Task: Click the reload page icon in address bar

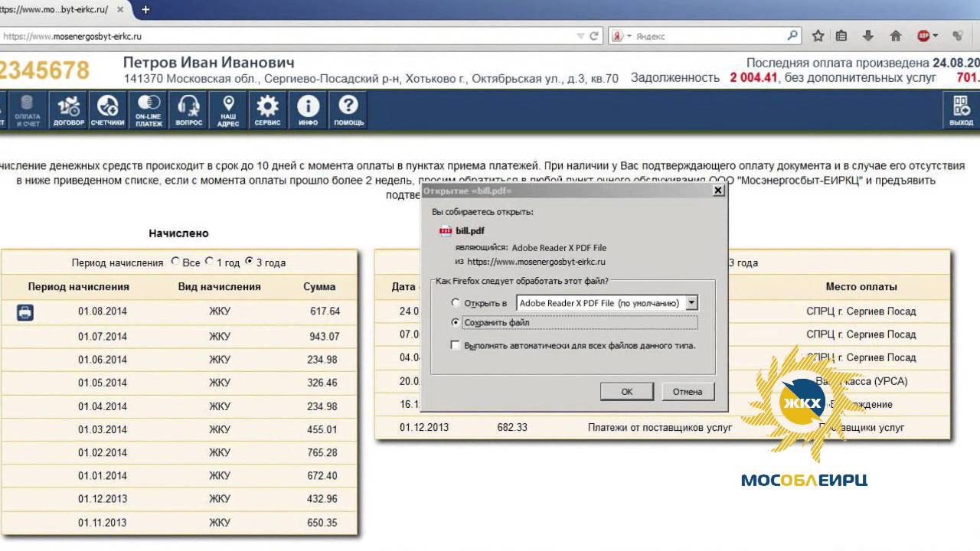Action: click(593, 36)
